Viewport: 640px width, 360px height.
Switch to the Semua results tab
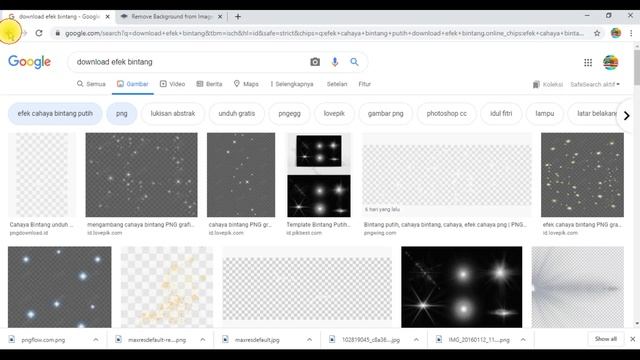click(x=91, y=84)
